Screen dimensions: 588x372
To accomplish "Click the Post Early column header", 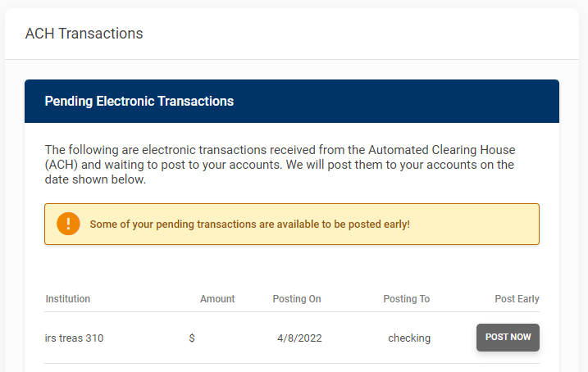I will click(x=517, y=299).
